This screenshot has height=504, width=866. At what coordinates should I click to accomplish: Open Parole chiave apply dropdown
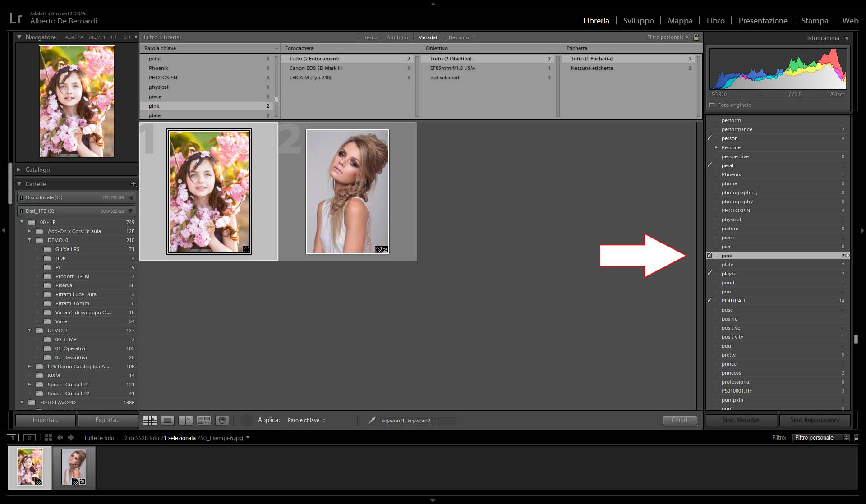tap(306, 420)
